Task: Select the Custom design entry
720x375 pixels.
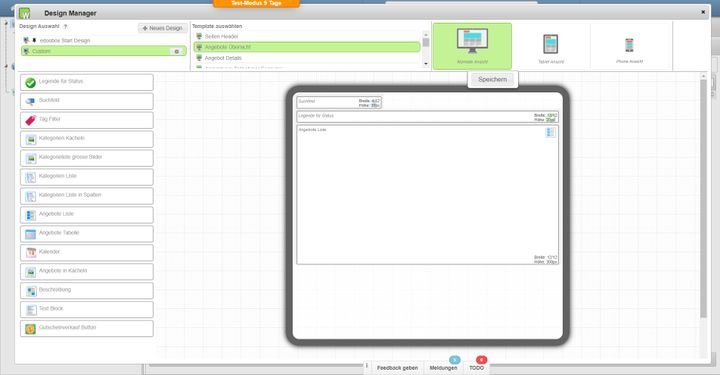Action: (x=104, y=51)
